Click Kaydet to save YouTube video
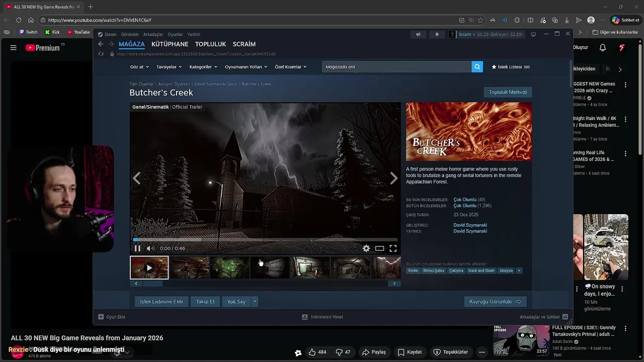644x362 pixels. click(x=410, y=352)
